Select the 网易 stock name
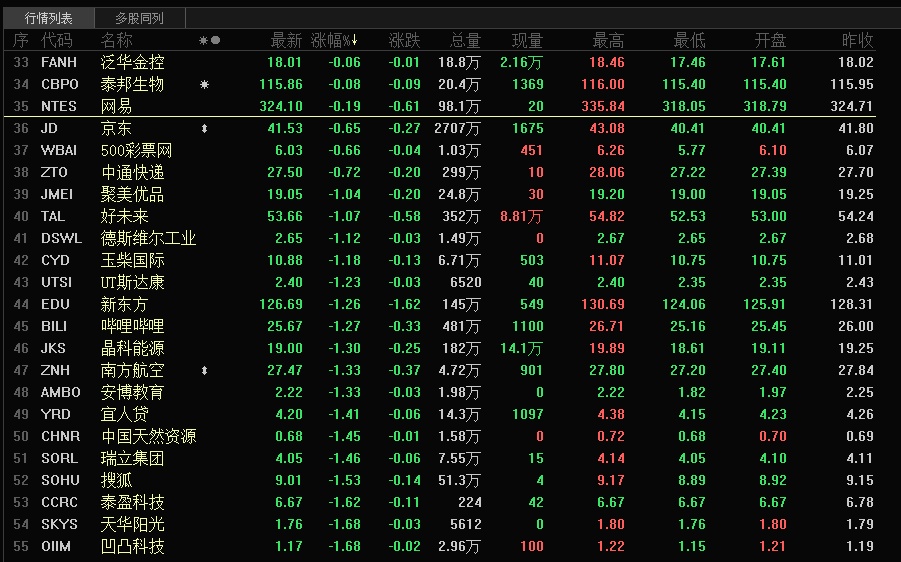This screenshot has height=562, width=901. pyautogui.click(x=116, y=106)
